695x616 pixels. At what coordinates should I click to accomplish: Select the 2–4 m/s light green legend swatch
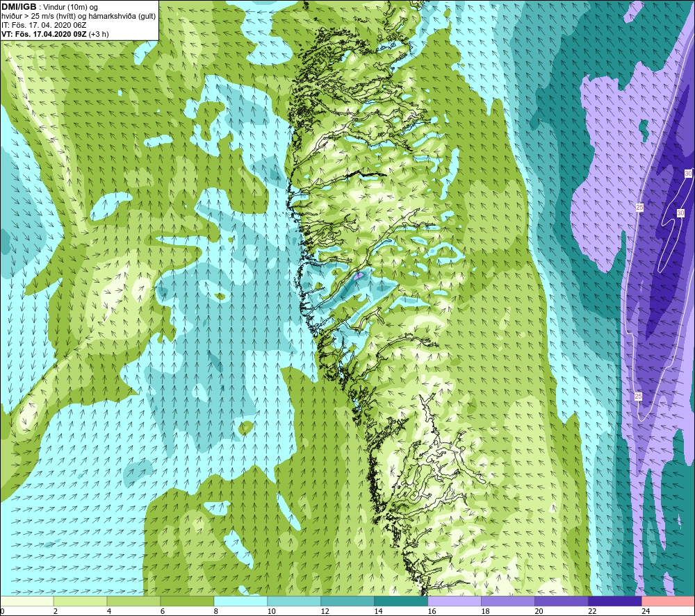80,601
